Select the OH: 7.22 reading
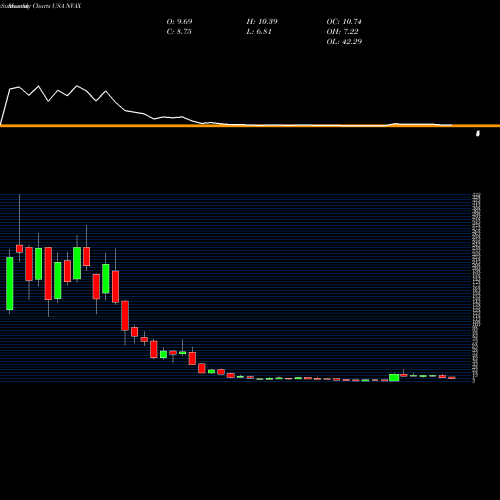 click(342, 32)
